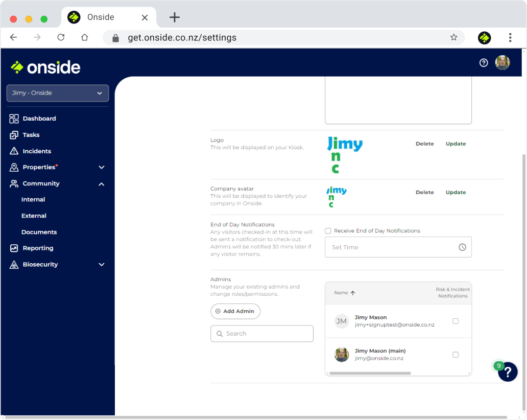Viewport: 527px width, 420px height.
Task: Delete the company logo
Action: (424, 144)
